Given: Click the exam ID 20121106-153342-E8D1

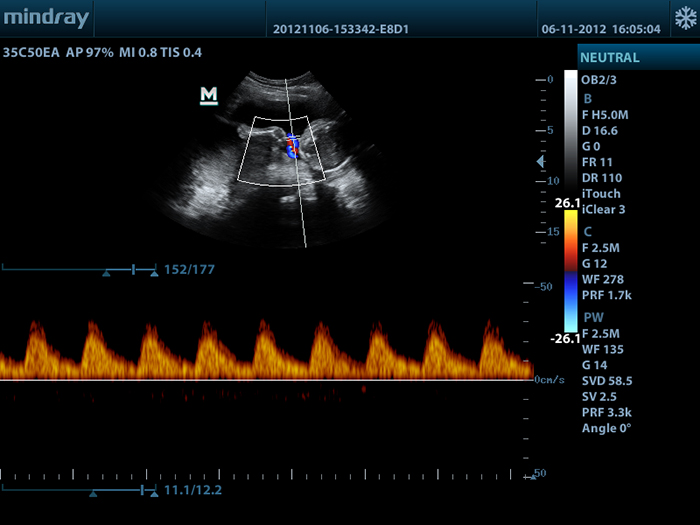Looking at the screenshot, I should [341, 29].
